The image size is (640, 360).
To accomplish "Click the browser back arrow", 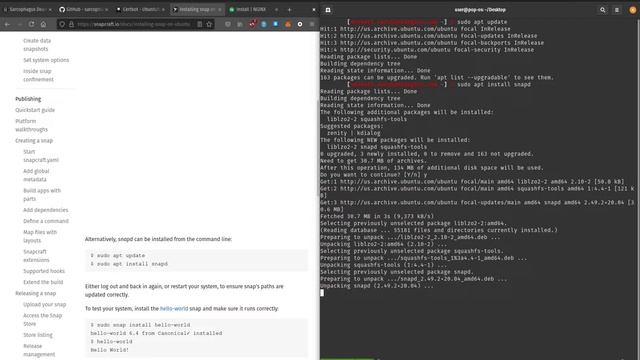I will 7,24.
